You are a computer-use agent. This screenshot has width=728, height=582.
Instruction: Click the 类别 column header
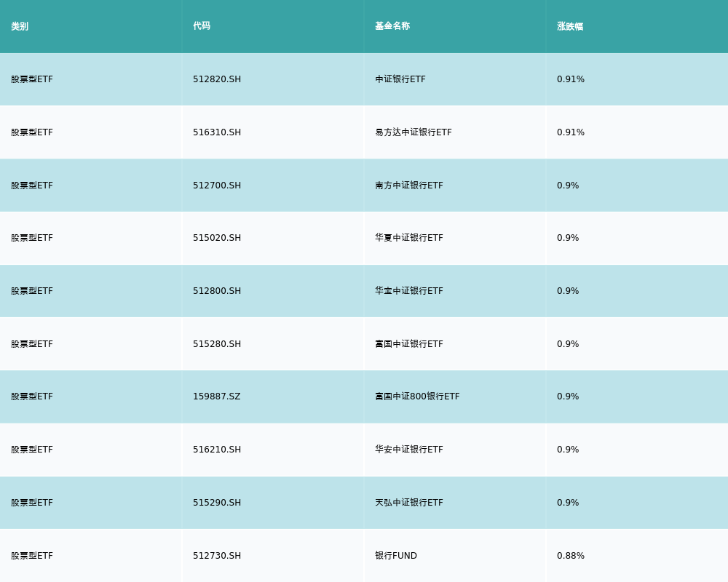pyautogui.click(x=20, y=26)
